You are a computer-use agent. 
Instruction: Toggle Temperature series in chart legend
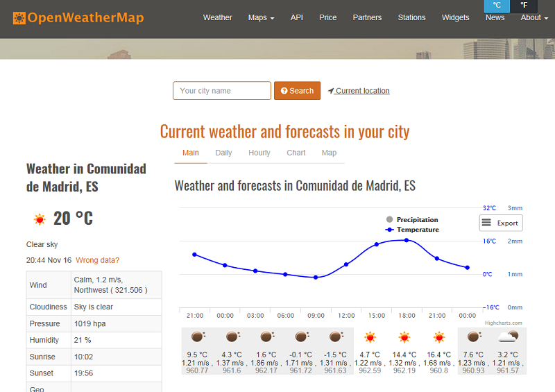[412, 230]
